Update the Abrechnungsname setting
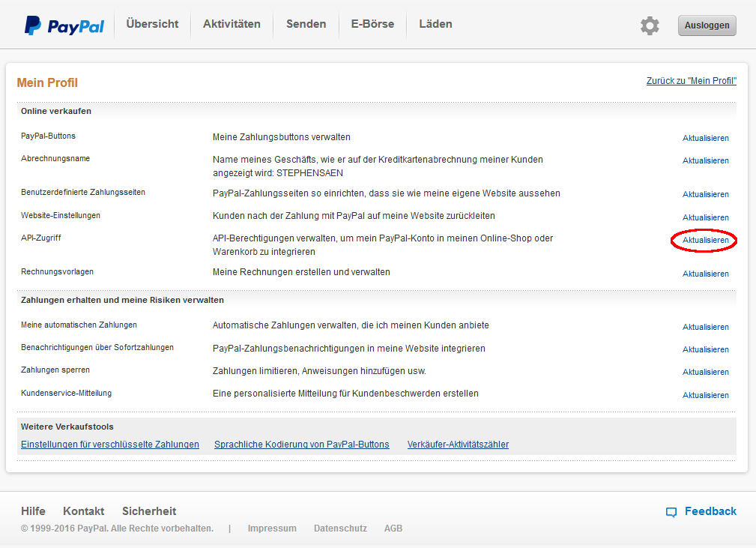756x548 pixels. click(x=705, y=160)
